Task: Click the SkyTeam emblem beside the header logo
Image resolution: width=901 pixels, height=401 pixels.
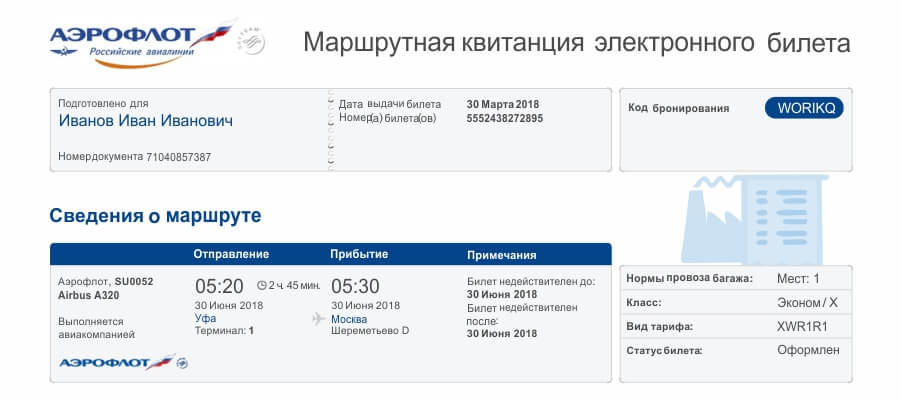Action: (x=250, y=43)
